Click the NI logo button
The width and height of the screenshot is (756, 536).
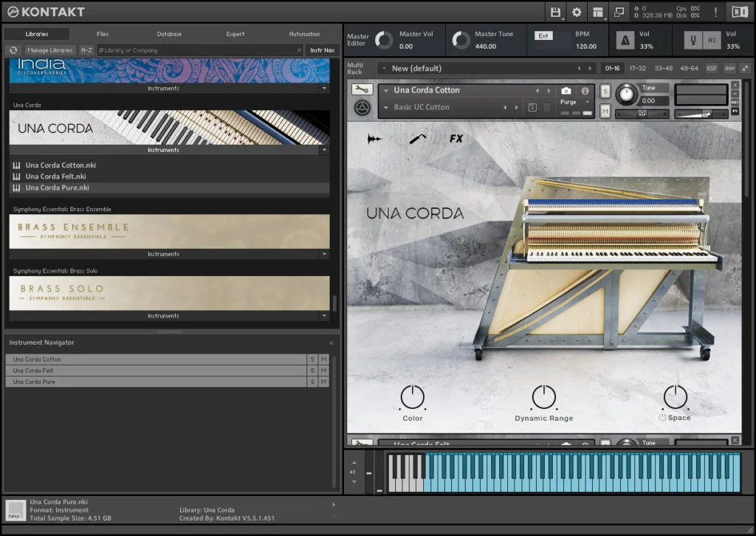click(x=740, y=12)
